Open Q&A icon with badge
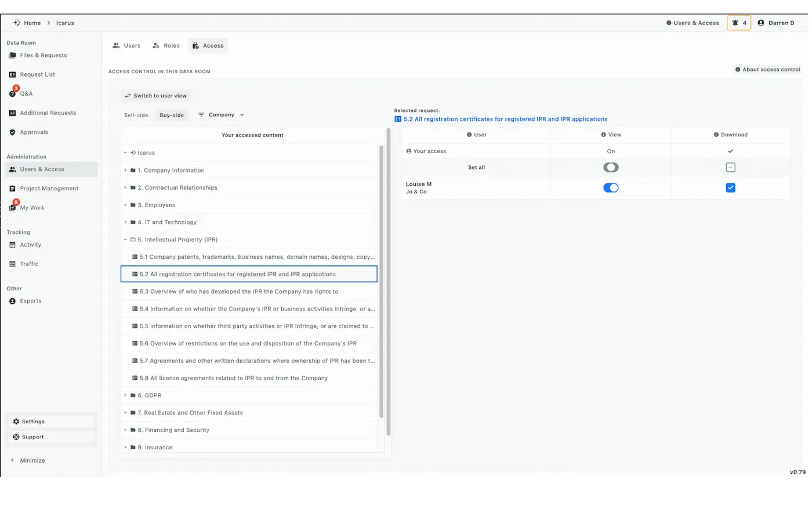812x508 pixels. coord(12,93)
